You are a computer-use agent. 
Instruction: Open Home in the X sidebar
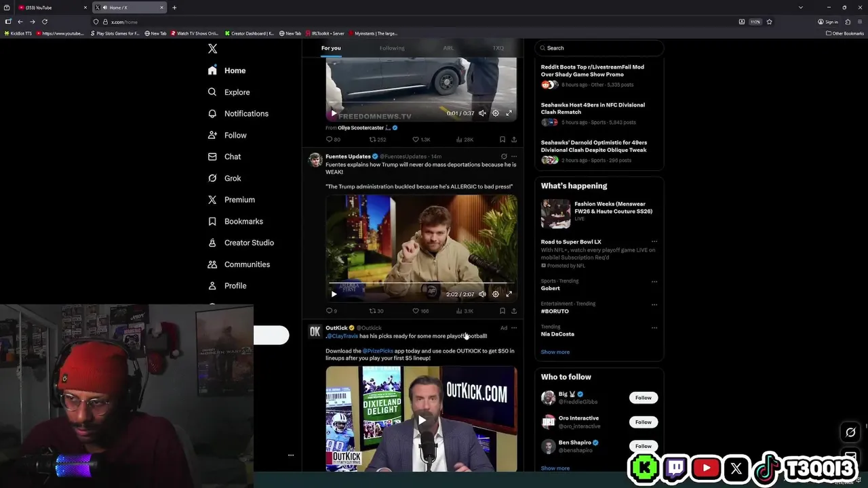[x=227, y=70]
